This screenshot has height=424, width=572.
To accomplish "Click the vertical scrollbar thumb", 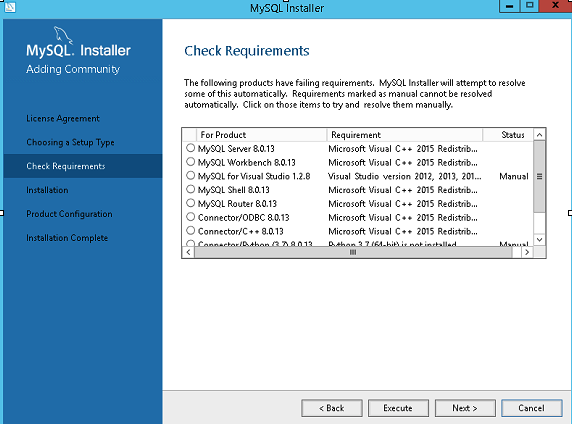I will click(x=539, y=177).
